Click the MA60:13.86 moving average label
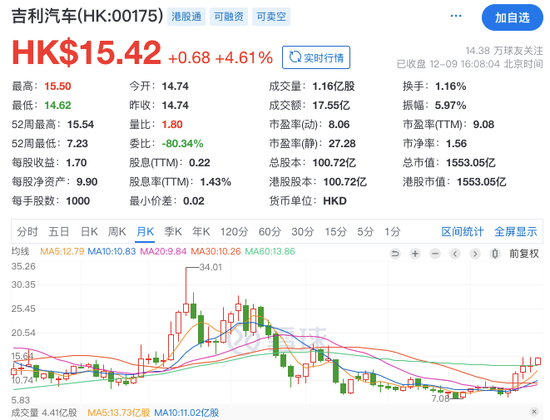550x420 pixels. point(270,251)
